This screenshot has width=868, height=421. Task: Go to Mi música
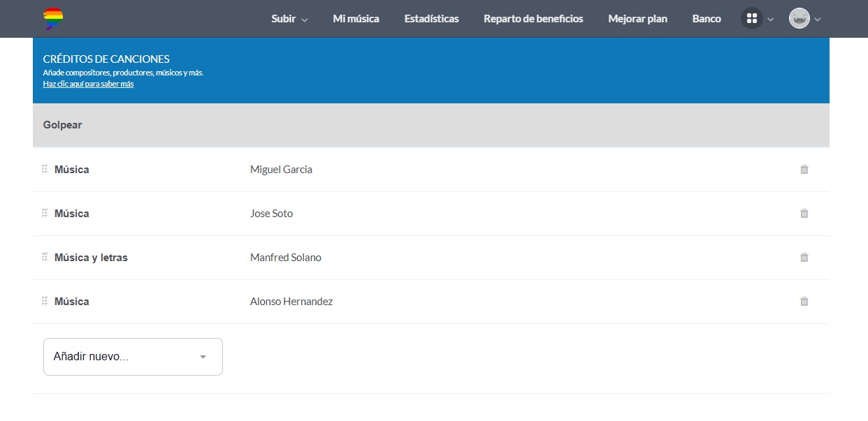pyautogui.click(x=356, y=19)
